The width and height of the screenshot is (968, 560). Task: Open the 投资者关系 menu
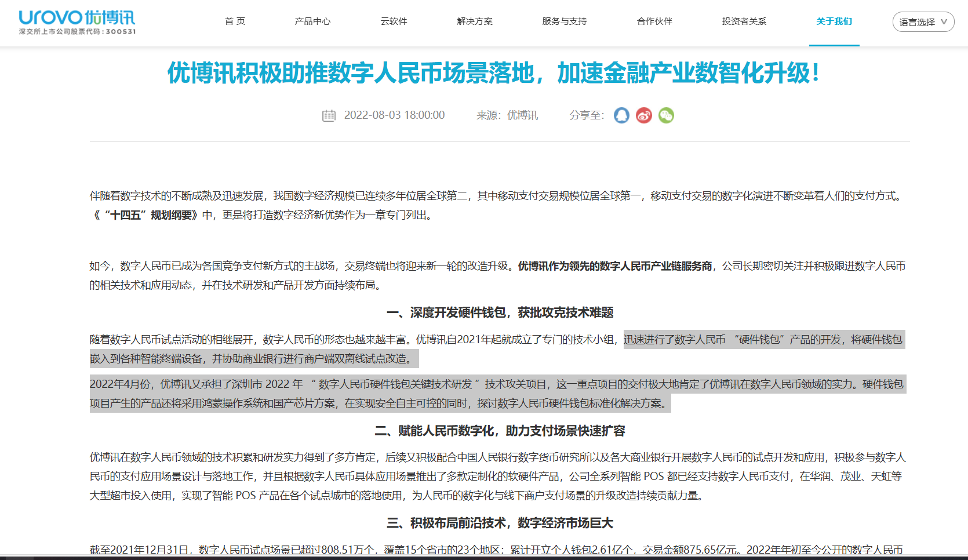[744, 21]
